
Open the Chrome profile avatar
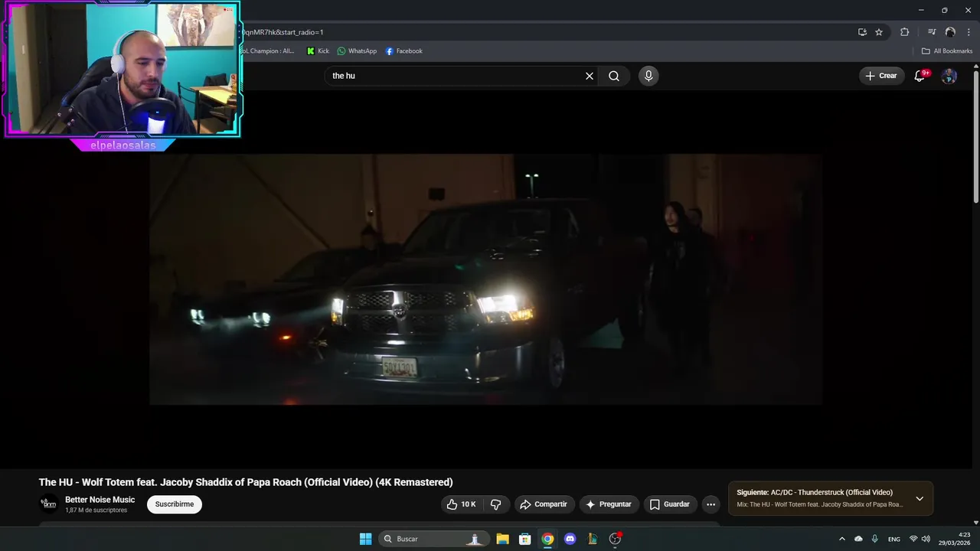[x=950, y=32]
